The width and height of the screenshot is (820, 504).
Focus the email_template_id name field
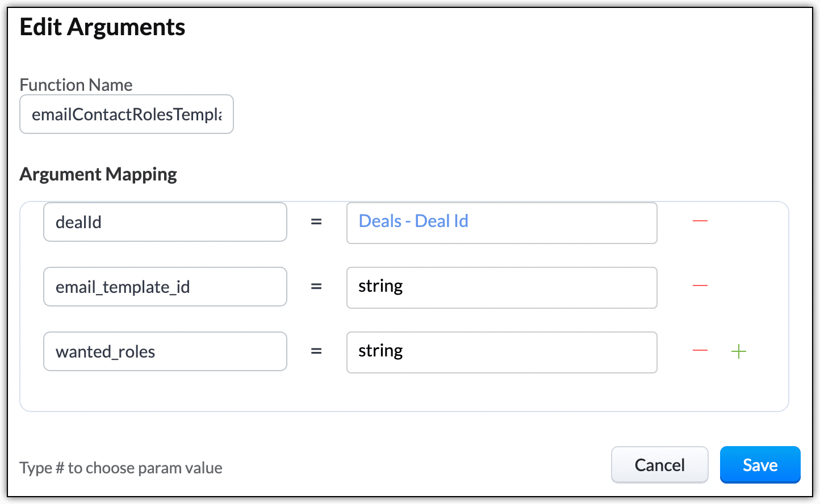tap(165, 287)
